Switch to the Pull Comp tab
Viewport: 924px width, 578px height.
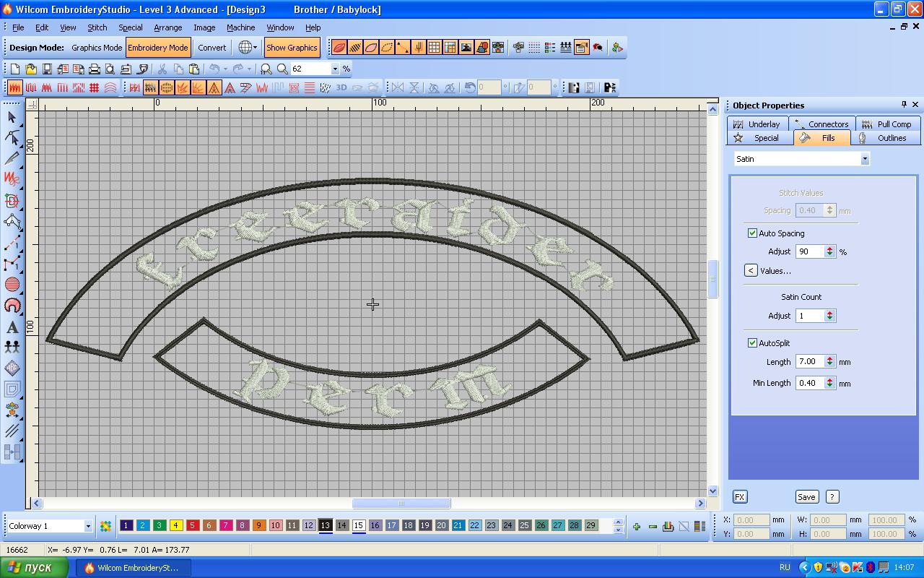889,124
